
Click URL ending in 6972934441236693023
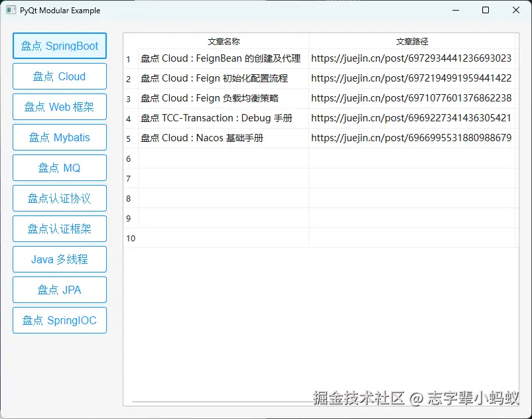[412, 58]
